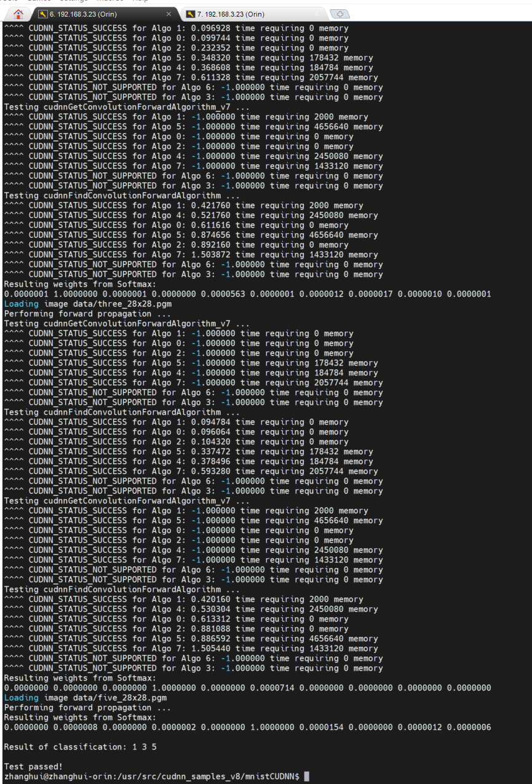Select tab '6. 192.168.3.23 (Orin)'

[98, 14]
